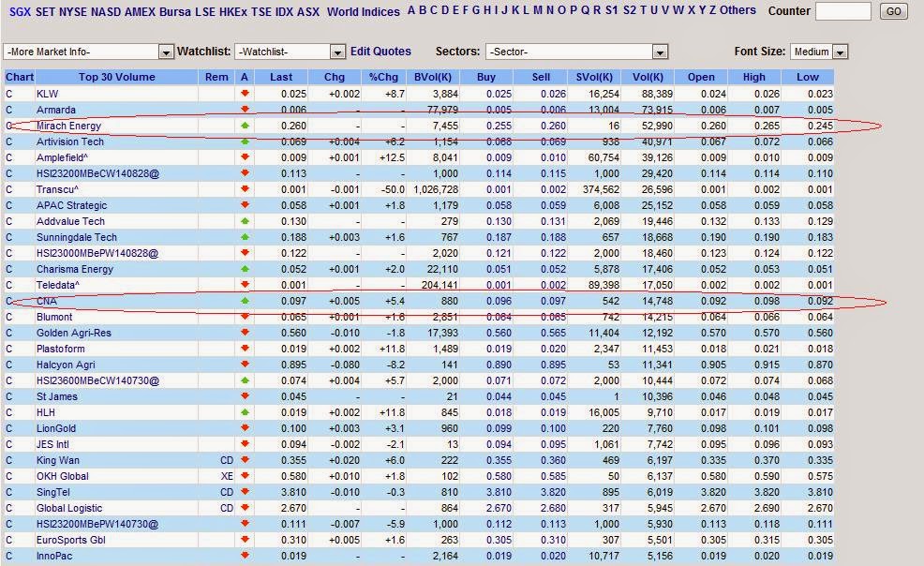Switch to the LSE market tab

(205, 11)
